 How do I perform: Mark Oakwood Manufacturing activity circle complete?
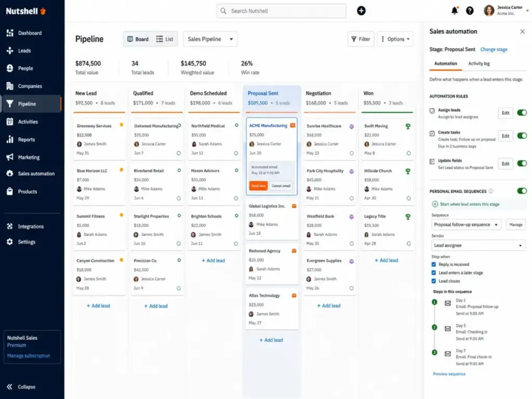pyautogui.click(x=179, y=153)
